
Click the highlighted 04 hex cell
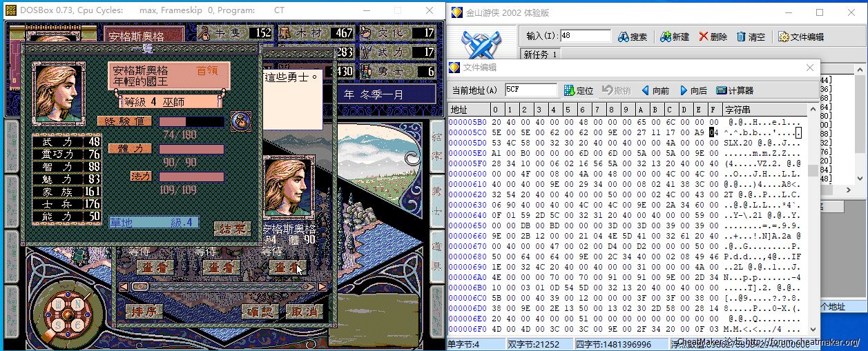(714, 132)
